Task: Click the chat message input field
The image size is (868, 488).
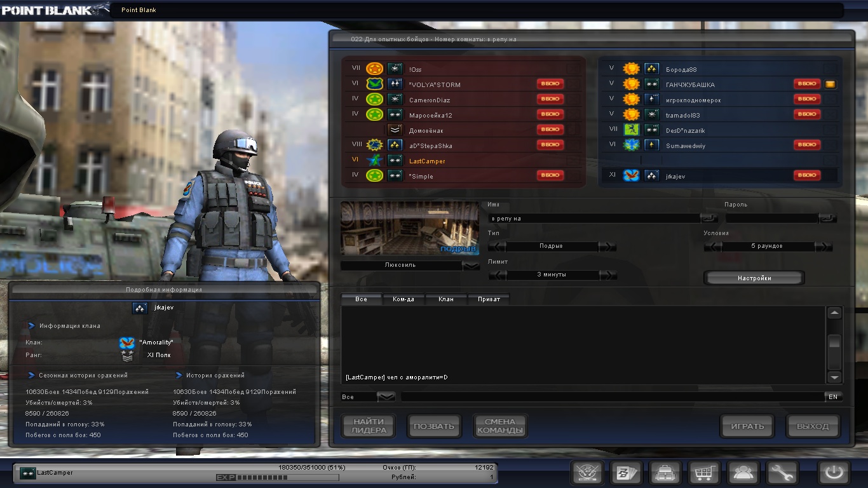Action: click(613, 397)
